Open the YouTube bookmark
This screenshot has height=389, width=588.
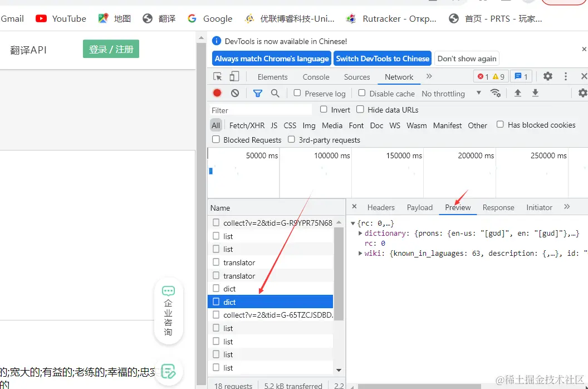click(61, 18)
